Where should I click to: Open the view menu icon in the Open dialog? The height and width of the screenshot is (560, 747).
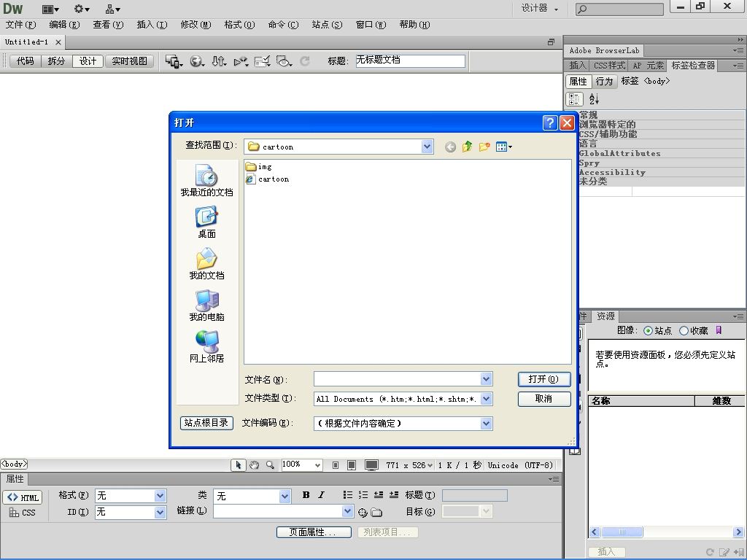(503, 147)
